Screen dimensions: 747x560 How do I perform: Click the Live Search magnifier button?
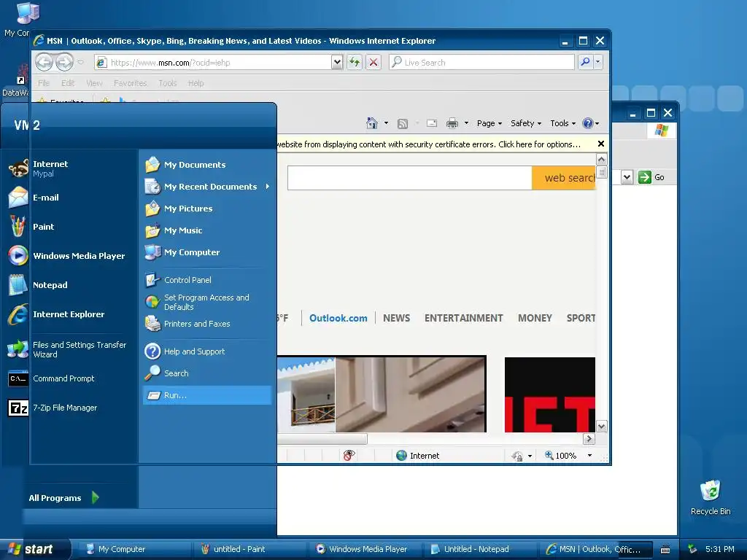586,62
